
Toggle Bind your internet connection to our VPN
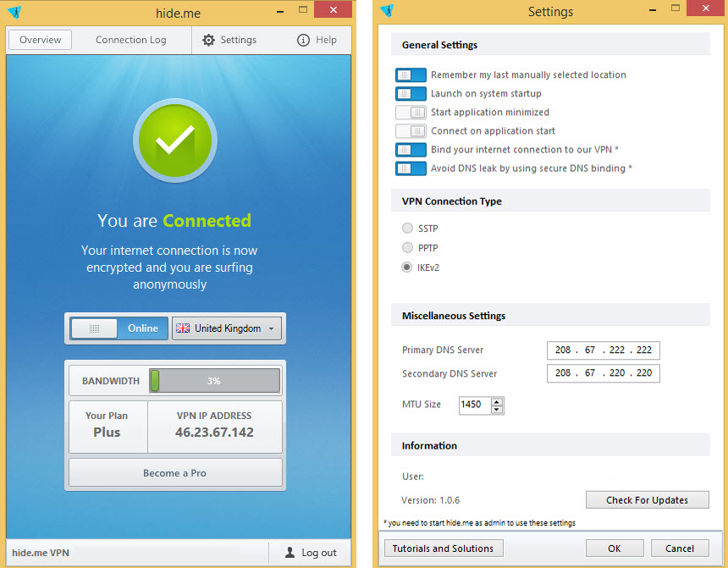pyautogui.click(x=411, y=150)
